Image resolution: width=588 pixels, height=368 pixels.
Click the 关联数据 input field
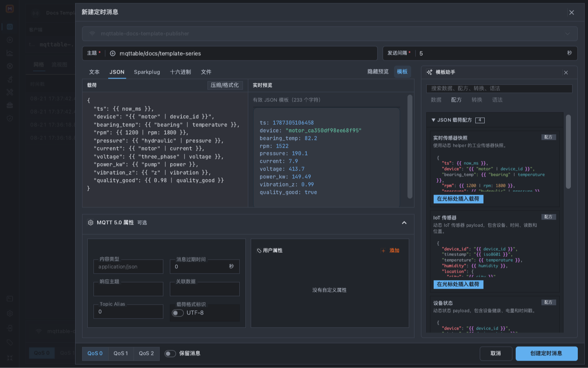pyautogui.click(x=205, y=289)
